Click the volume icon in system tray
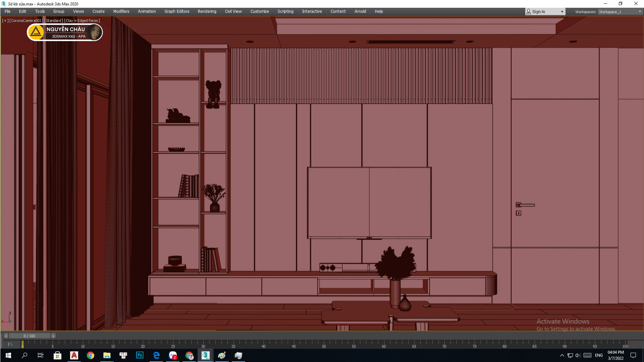Image resolution: width=644 pixels, height=362 pixels. click(x=578, y=355)
